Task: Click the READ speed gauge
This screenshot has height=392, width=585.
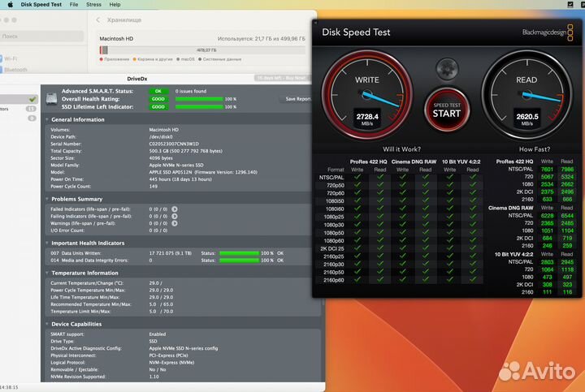Action: click(x=526, y=95)
